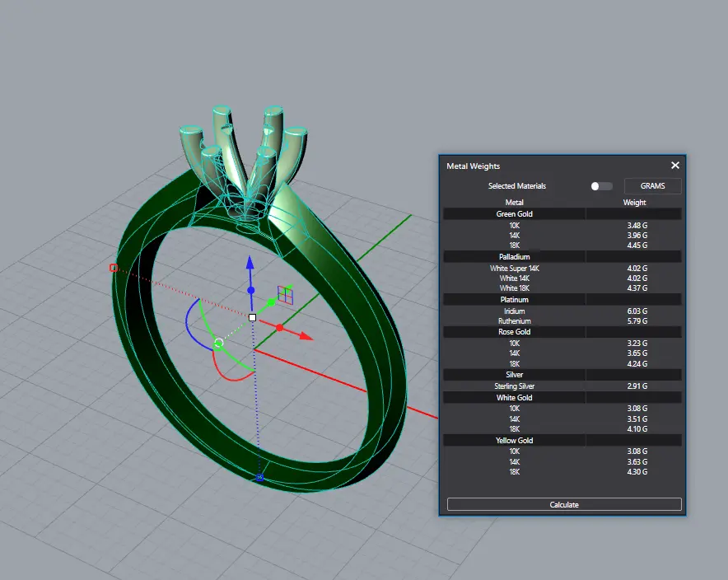
Task: Click the red gumball X-axis move arrow
Action: 306,336
